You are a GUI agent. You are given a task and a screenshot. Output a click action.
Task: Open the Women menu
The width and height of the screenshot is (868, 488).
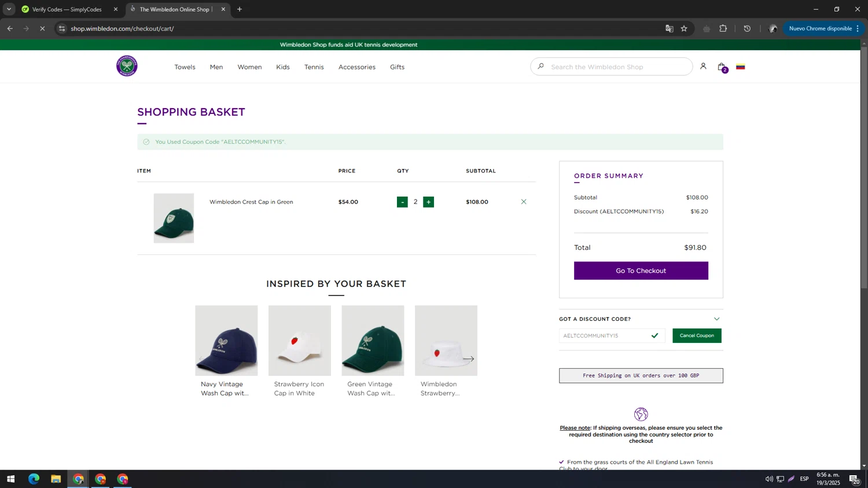click(249, 67)
